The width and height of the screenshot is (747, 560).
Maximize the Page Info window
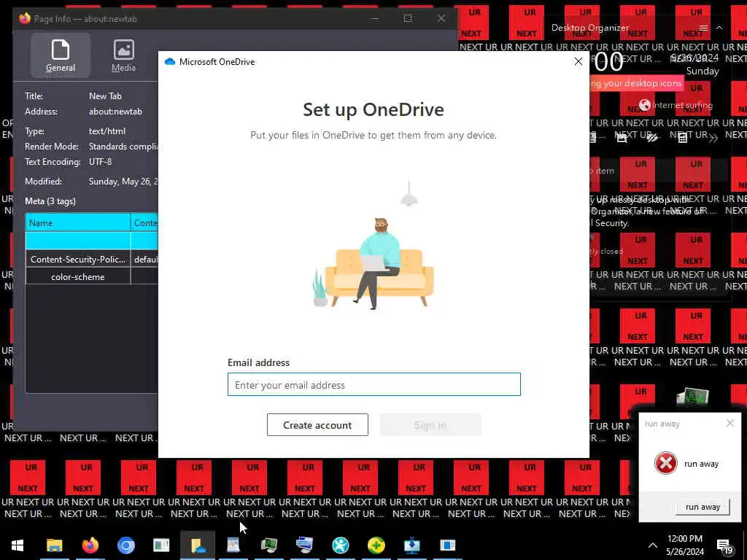point(408,18)
